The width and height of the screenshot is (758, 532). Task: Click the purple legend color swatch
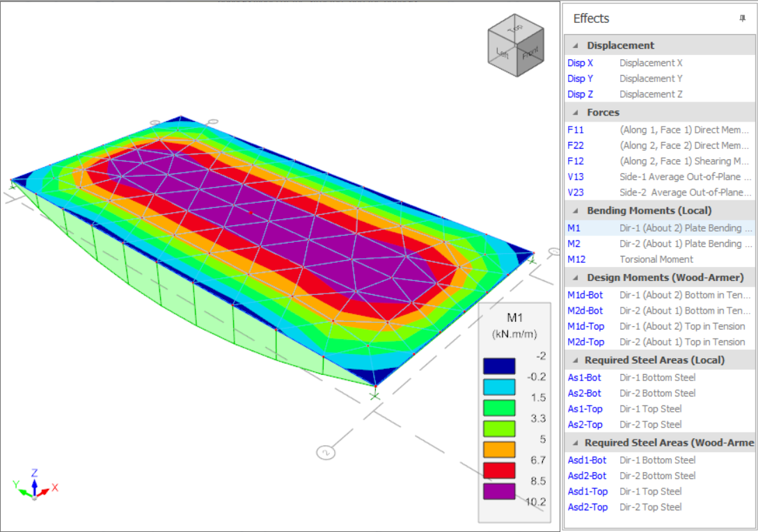coord(499,492)
